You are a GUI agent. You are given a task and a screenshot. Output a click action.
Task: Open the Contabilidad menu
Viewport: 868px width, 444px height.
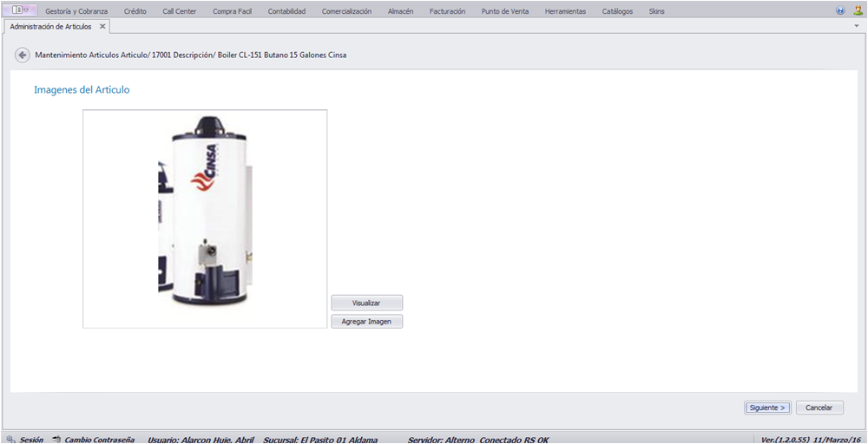point(286,11)
